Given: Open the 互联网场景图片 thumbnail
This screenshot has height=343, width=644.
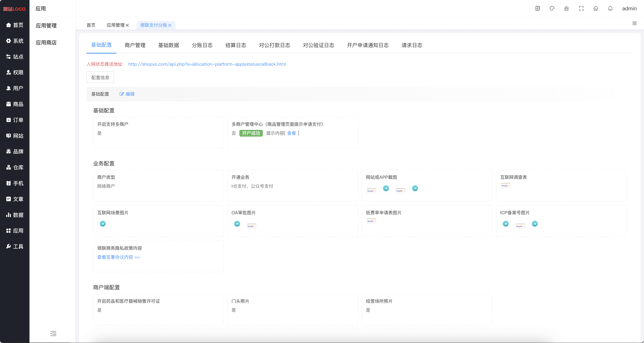Looking at the screenshot, I should pos(102,224).
